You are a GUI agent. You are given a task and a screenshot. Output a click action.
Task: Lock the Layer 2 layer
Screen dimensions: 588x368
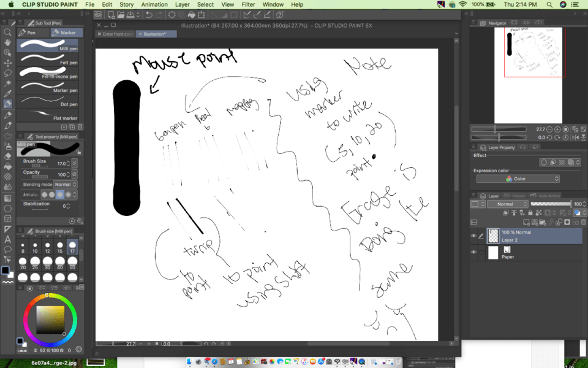(530, 212)
